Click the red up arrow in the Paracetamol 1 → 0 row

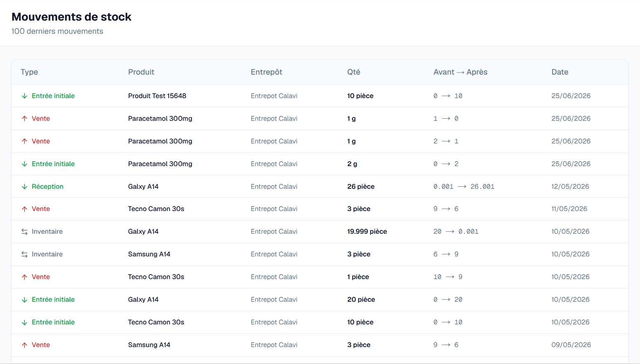pos(24,118)
